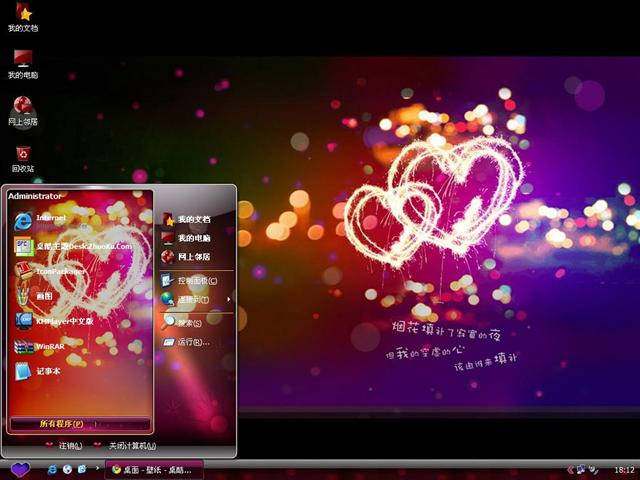Image resolution: width=640 pixels, height=480 pixels.
Task: Open the 我的文档 desktop icon
Action: (x=23, y=17)
